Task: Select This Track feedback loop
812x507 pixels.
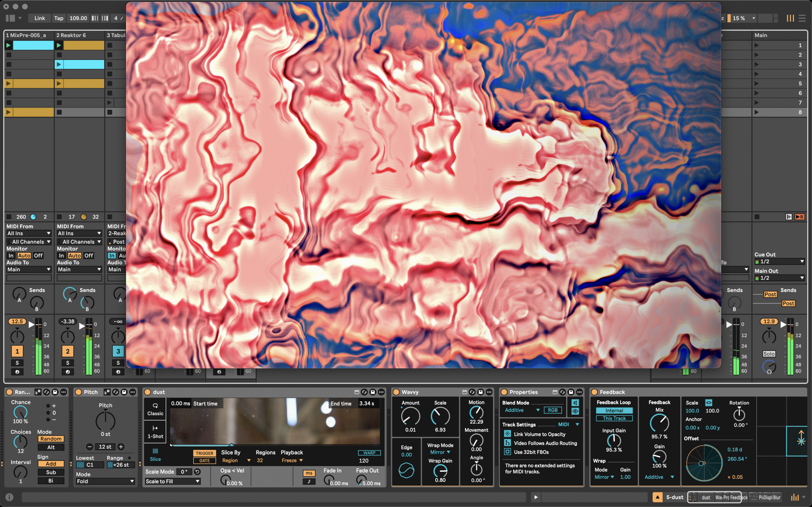Action: [x=614, y=418]
